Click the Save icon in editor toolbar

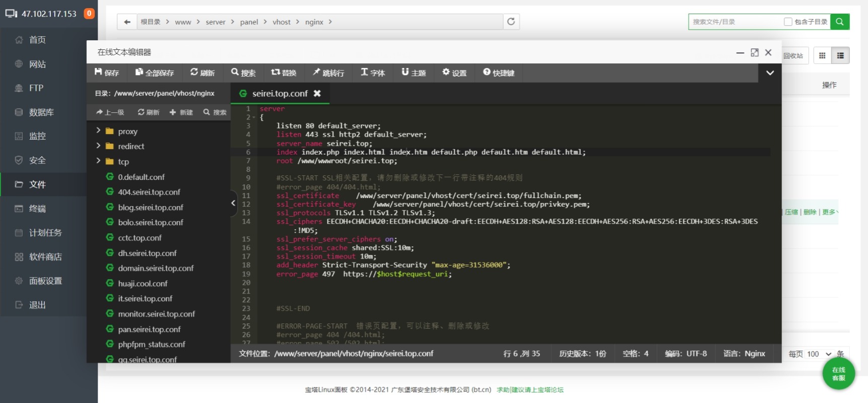click(x=106, y=73)
